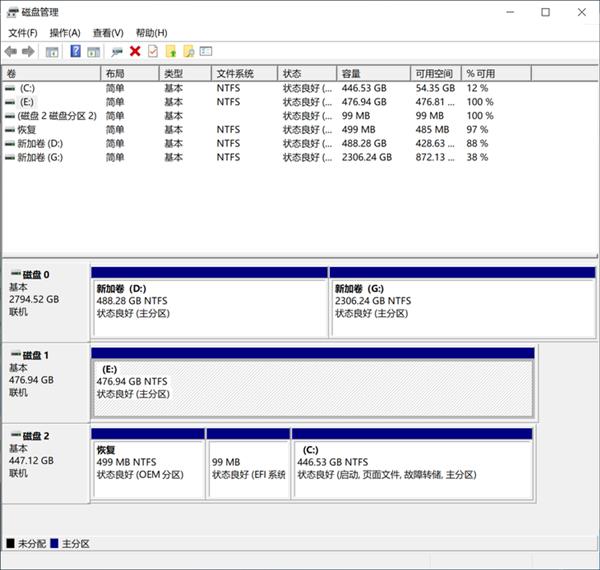Open the 文件(F) menu
600x570 pixels.
22,32
